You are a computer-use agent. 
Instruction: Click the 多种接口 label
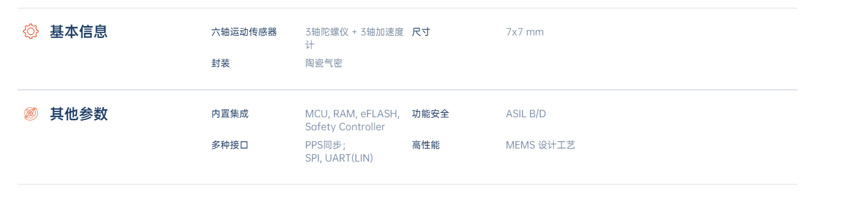[230, 145]
